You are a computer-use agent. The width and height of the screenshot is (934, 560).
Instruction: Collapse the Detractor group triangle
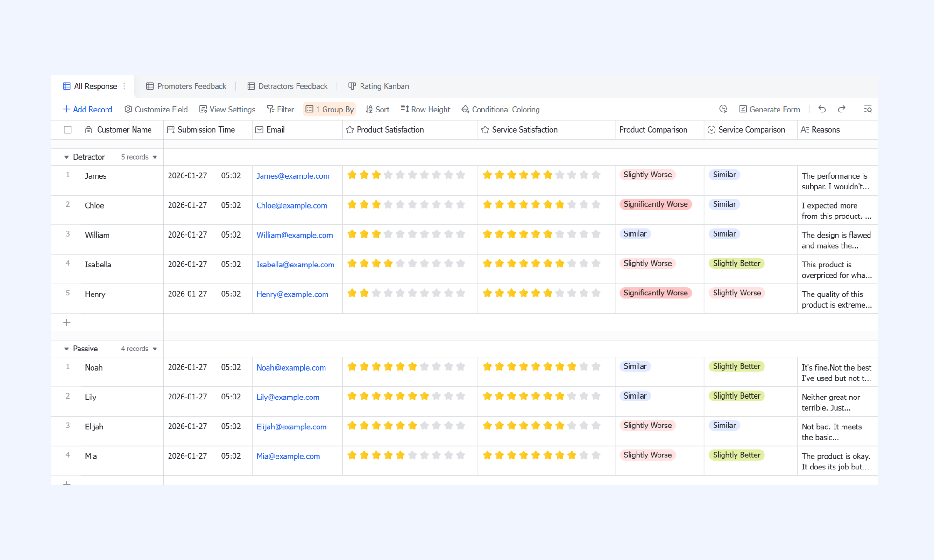tap(66, 157)
